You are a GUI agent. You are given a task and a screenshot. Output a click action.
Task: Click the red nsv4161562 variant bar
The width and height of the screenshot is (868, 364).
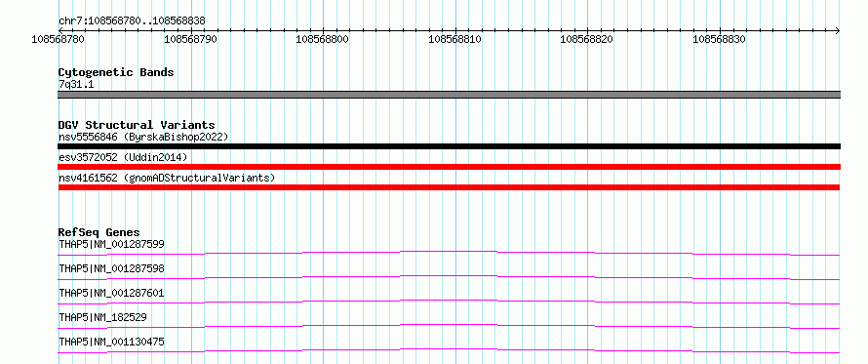coord(449,187)
